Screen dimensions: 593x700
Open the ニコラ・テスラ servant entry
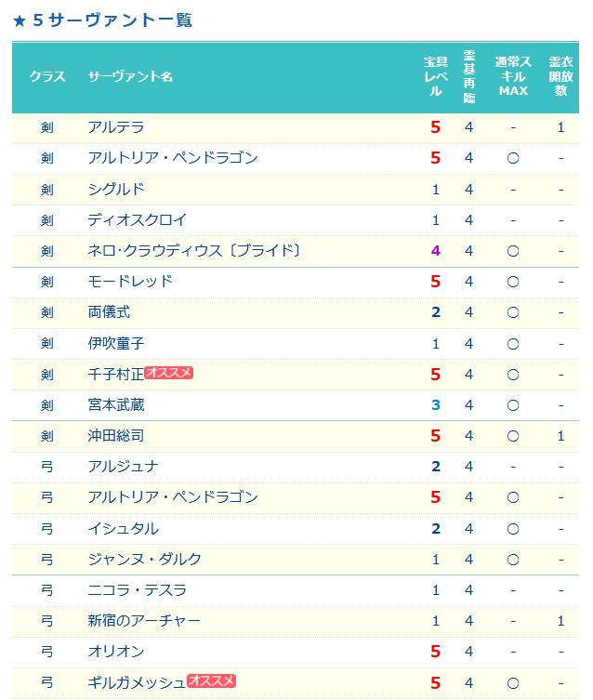(x=137, y=590)
